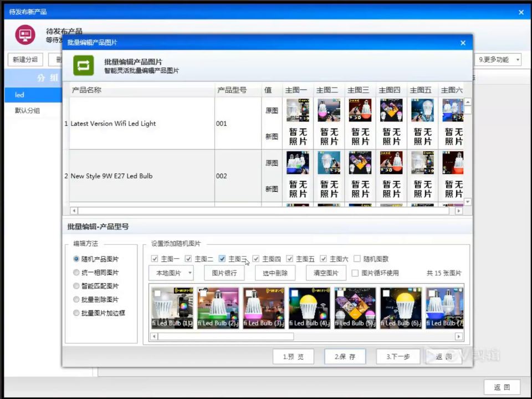Viewport: 532px width, 399px height.
Task: Click the 产品型号 column header
Action: (238, 90)
